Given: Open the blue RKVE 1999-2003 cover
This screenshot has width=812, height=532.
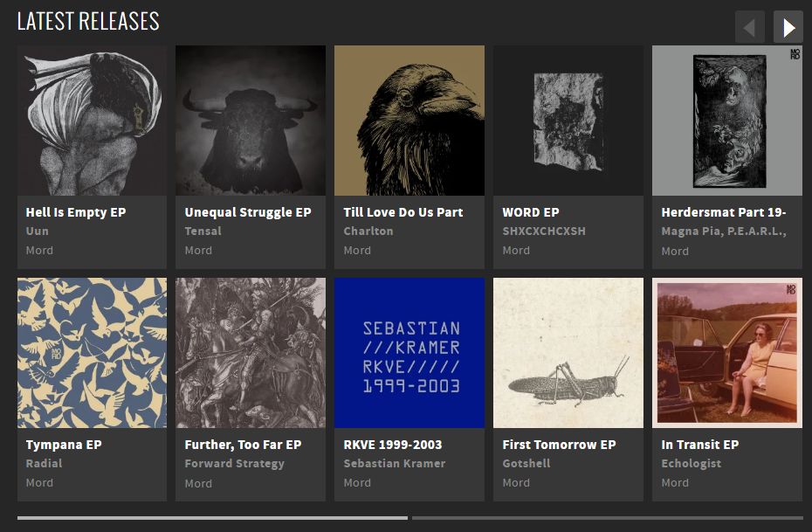Looking at the screenshot, I should 409,353.
